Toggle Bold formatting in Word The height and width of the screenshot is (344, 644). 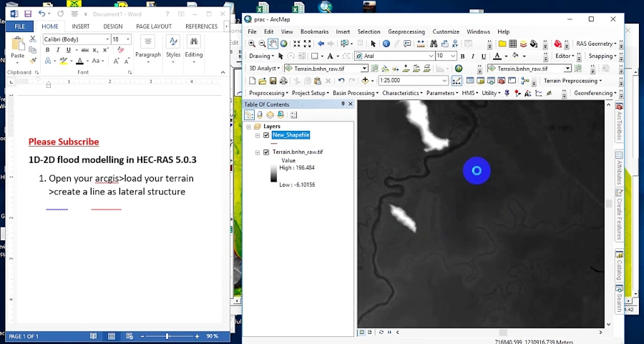click(48, 50)
